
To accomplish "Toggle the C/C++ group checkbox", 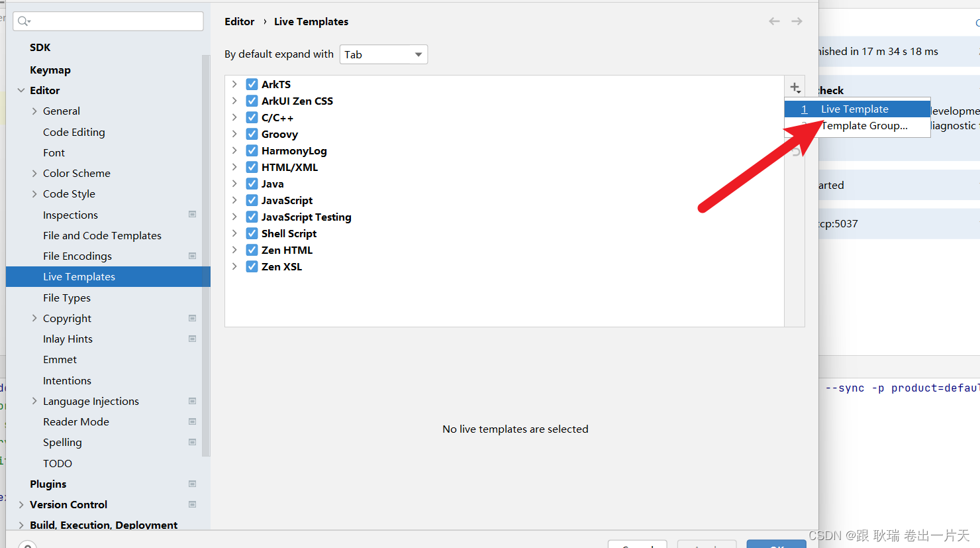I will click(x=252, y=117).
